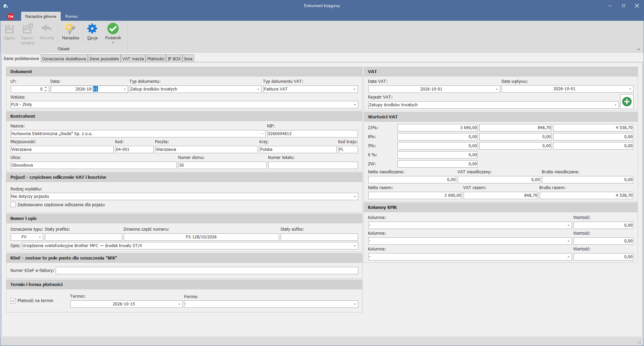Switch to Oznaczenia dodatkowe tab
The width and height of the screenshot is (644, 346).
[64, 59]
